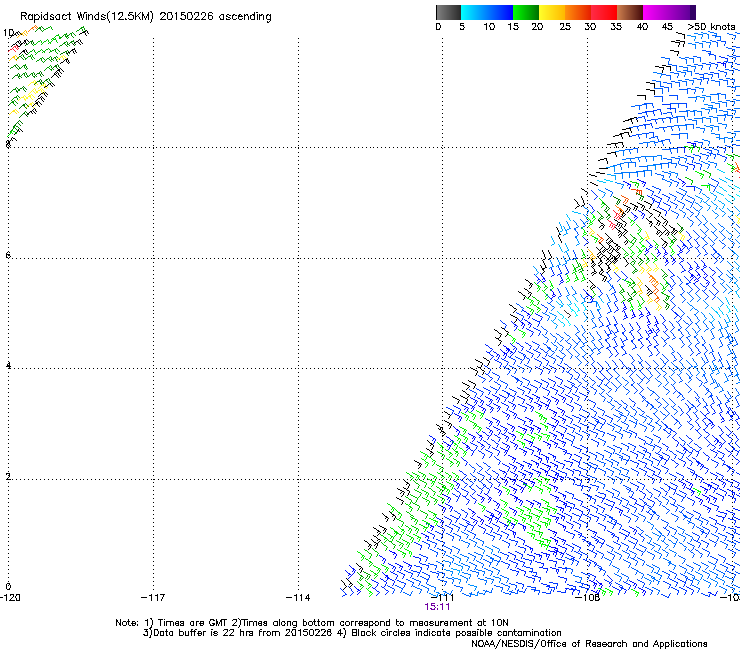Image resolution: width=740 pixels, height=650 pixels.
Task: Click the '-114' longitude axis label
Action: click(298, 598)
